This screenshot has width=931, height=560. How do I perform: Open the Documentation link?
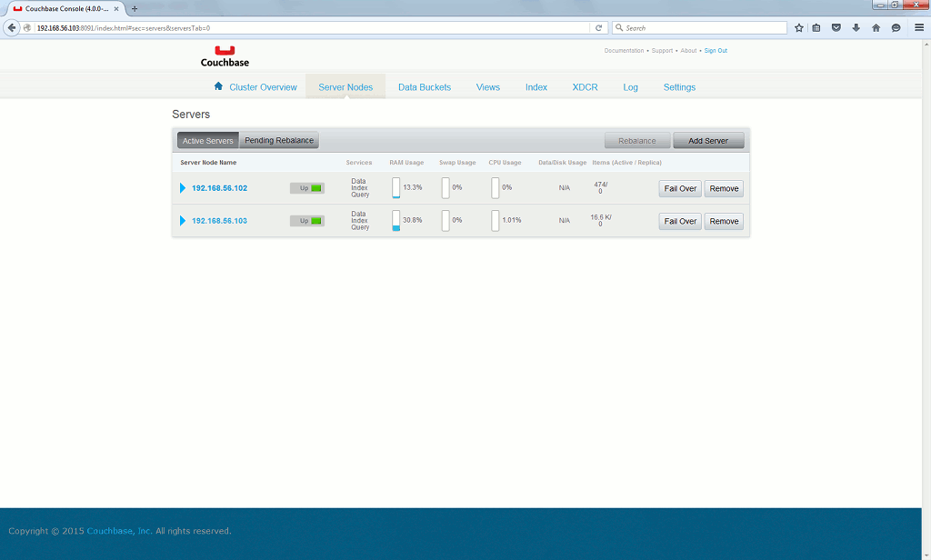(624, 51)
